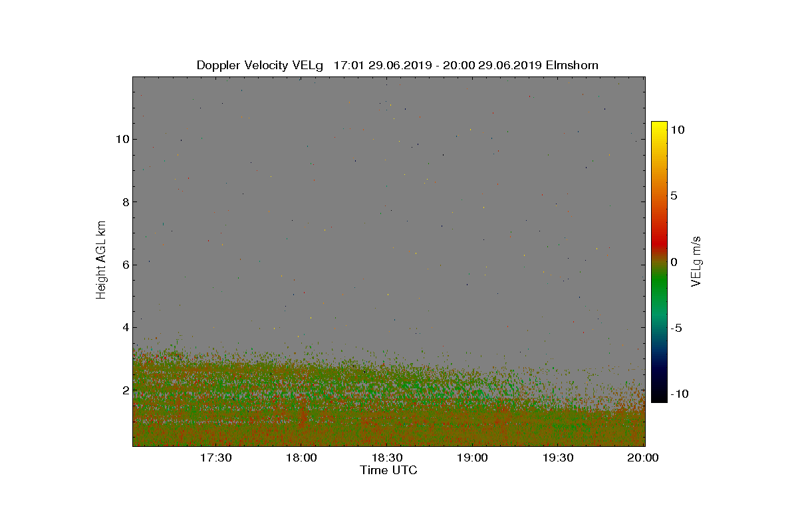This screenshot has width=798, height=532.
Task: Click the '10' label on height axis
Action: (122, 139)
